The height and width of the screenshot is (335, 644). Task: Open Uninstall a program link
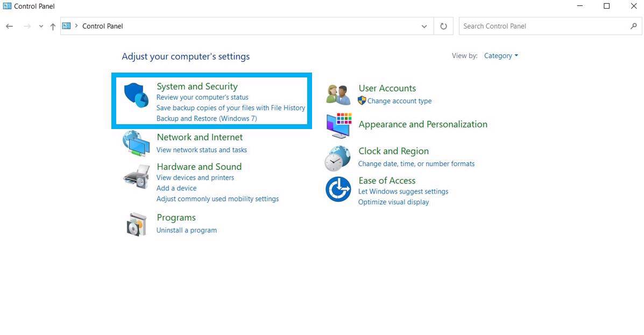[186, 230]
